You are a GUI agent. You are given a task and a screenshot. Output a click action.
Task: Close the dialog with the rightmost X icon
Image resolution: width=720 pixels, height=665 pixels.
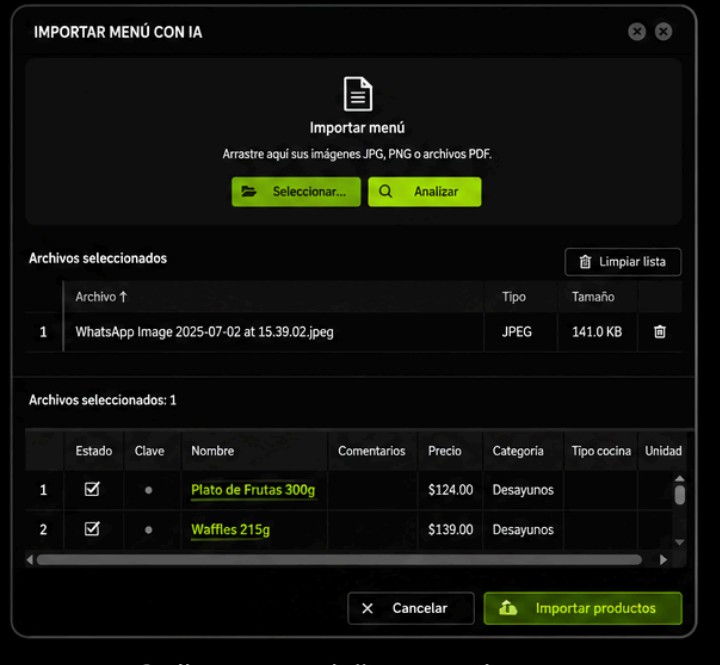(663, 32)
